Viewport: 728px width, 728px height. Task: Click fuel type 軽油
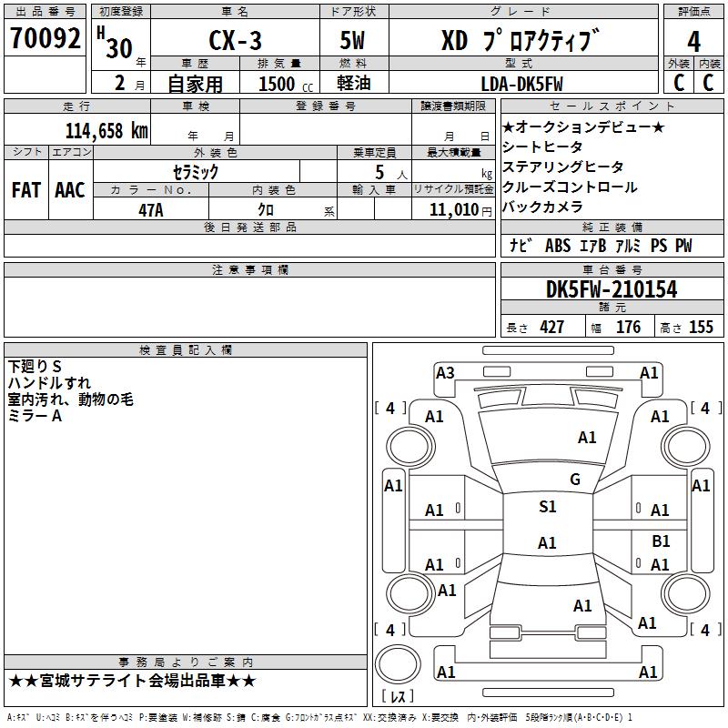point(354,83)
